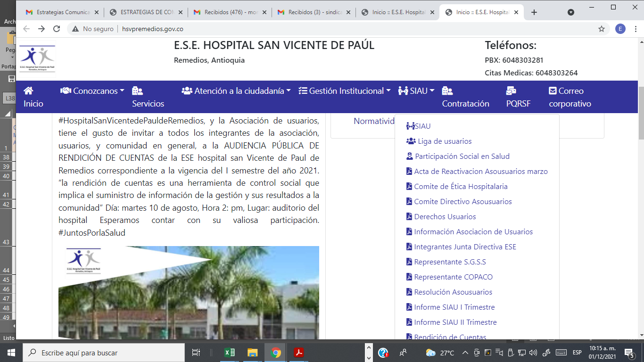Open Comite de Ética Hospitalaria document
Viewport: 644px width, 362px height.
point(460,187)
